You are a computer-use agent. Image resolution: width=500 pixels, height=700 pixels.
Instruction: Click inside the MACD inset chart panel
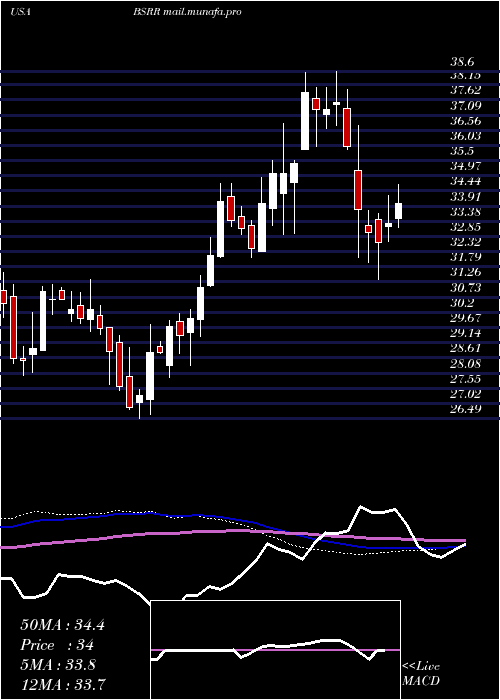pyautogui.click(x=275, y=650)
